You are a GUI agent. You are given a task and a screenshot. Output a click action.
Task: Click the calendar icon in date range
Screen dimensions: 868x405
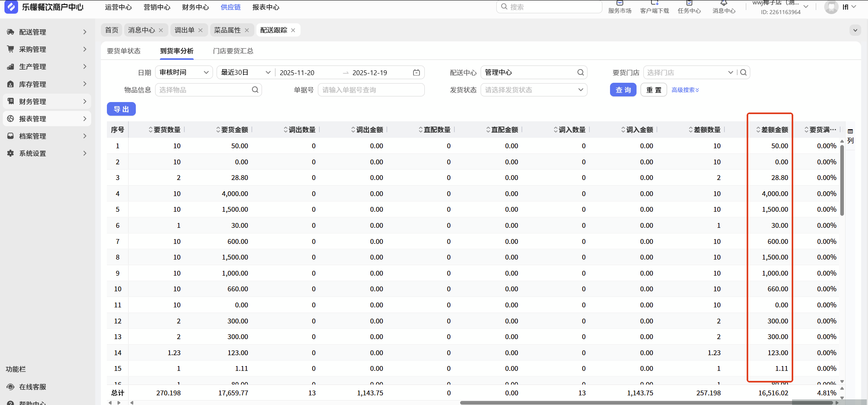pyautogui.click(x=416, y=72)
